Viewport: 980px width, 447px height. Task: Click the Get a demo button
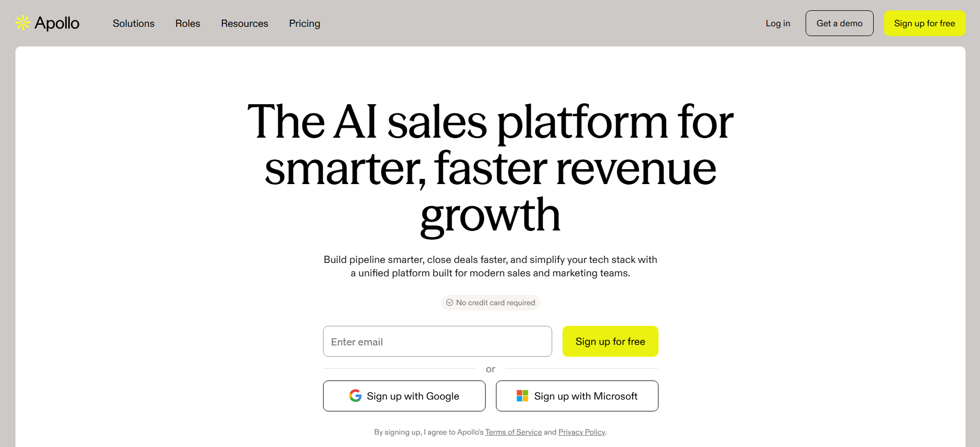[840, 23]
